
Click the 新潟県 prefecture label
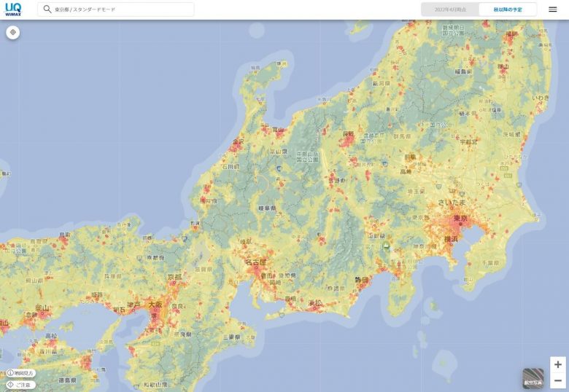coord(381,83)
